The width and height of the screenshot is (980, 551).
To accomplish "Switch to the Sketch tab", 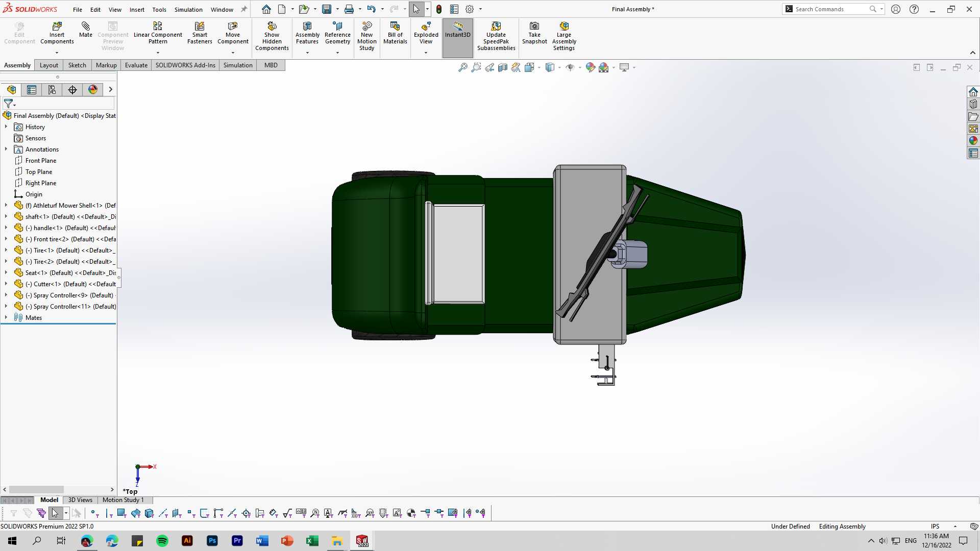I will pyautogui.click(x=77, y=65).
